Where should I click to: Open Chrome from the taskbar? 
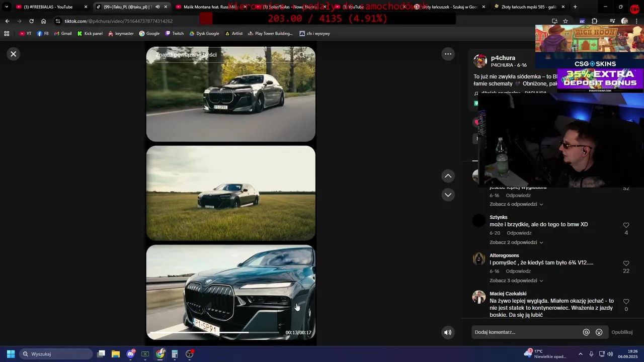coord(160,354)
